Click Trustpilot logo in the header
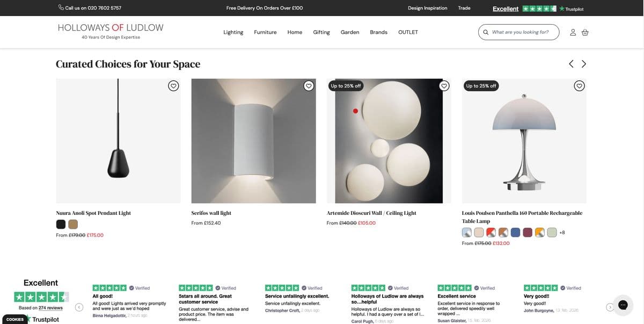Screen dimensions: 644x324 pos(572,9)
